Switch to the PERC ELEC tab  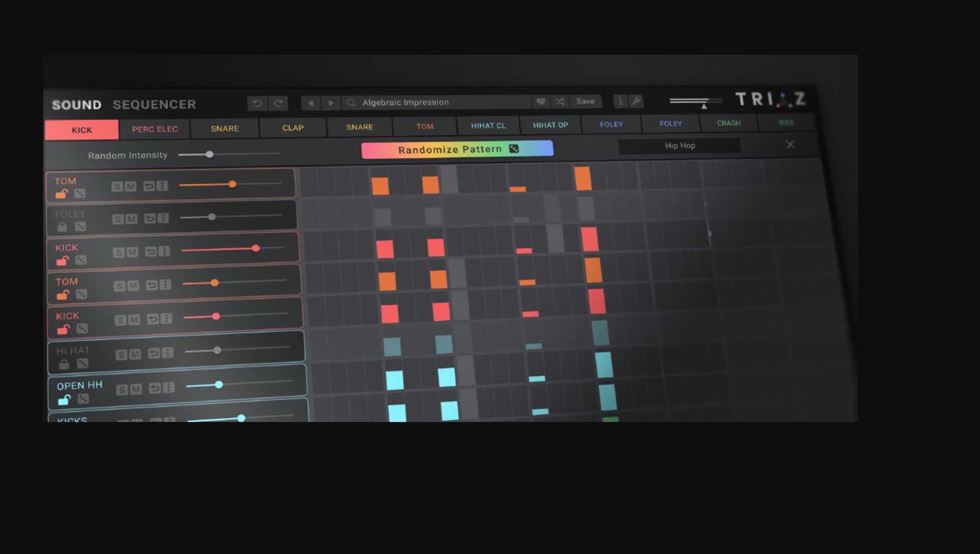point(155,129)
